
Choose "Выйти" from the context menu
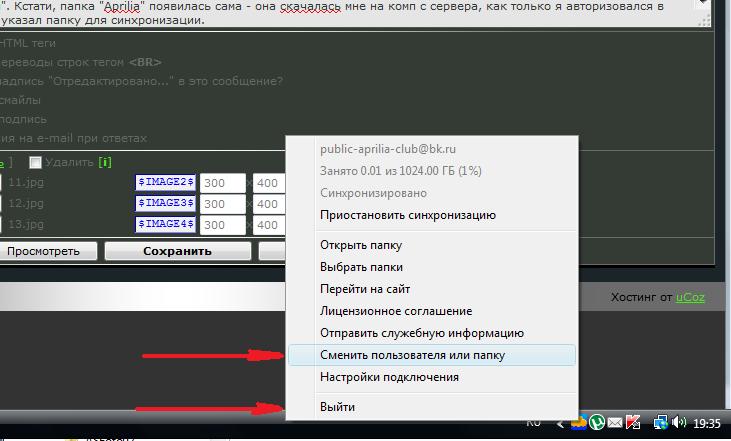337,407
